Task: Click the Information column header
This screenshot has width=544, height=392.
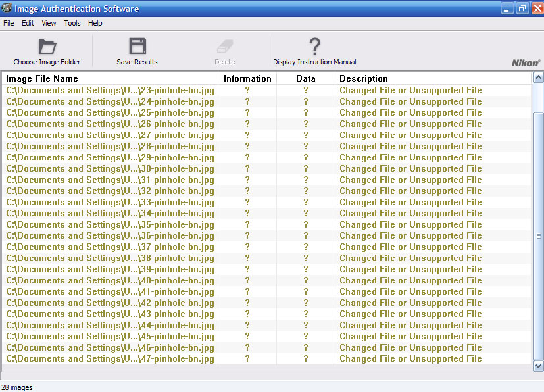Action: [247, 78]
